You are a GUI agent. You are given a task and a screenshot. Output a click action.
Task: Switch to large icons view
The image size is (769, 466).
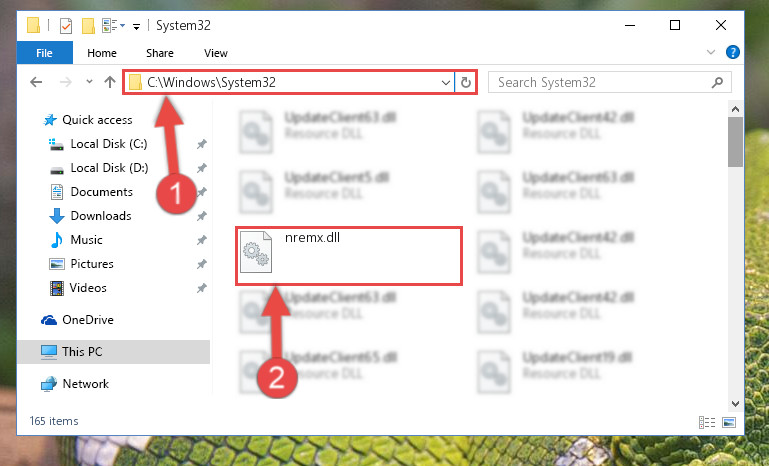(x=729, y=422)
